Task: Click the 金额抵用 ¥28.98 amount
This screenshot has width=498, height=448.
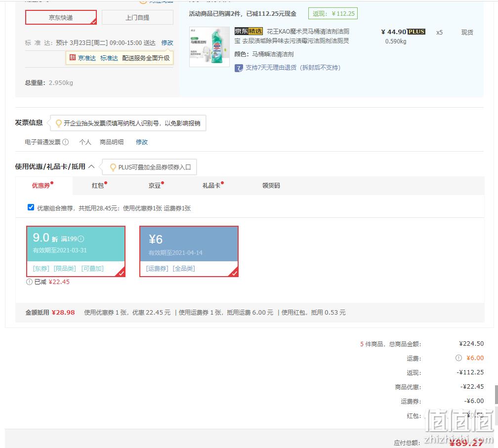Action: [x=63, y=313]
